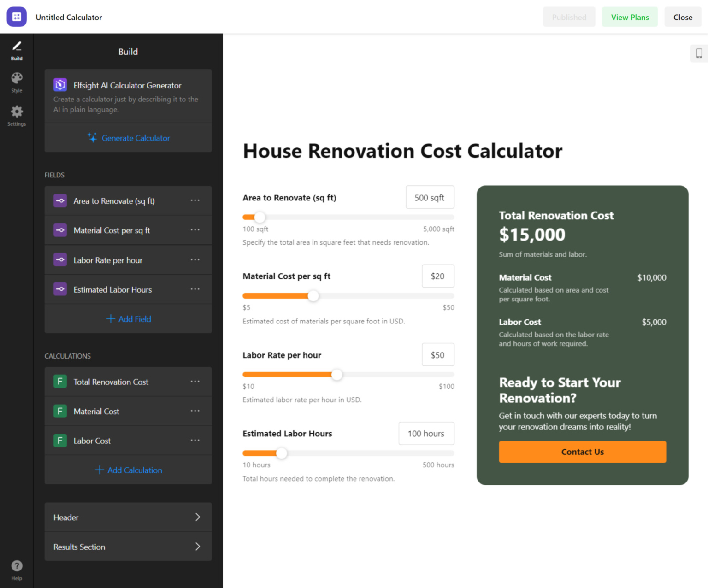708x588 pixels.
Task: Open options menu for Material Cost per sq ft
Action: click(x=195, y=230)
